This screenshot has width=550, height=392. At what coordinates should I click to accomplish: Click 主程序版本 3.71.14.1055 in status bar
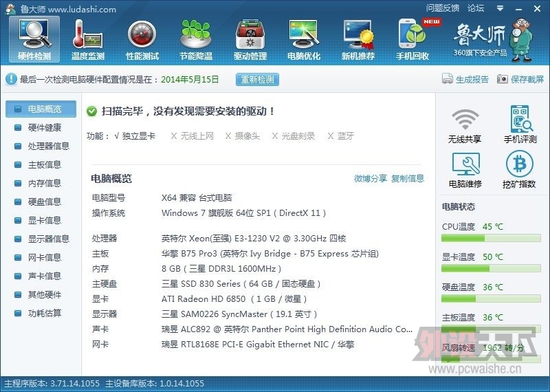(52, 383)
